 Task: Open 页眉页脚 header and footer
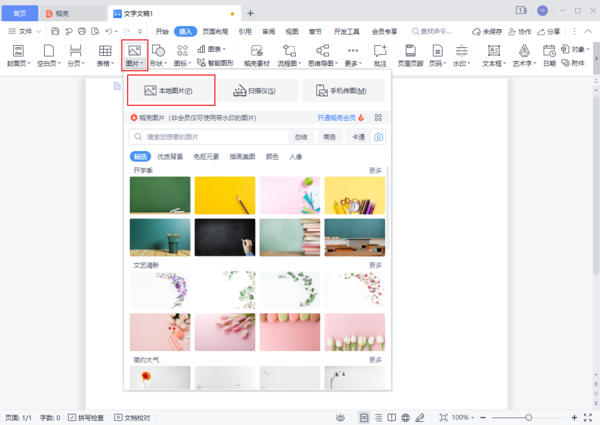tap(410, 55)
